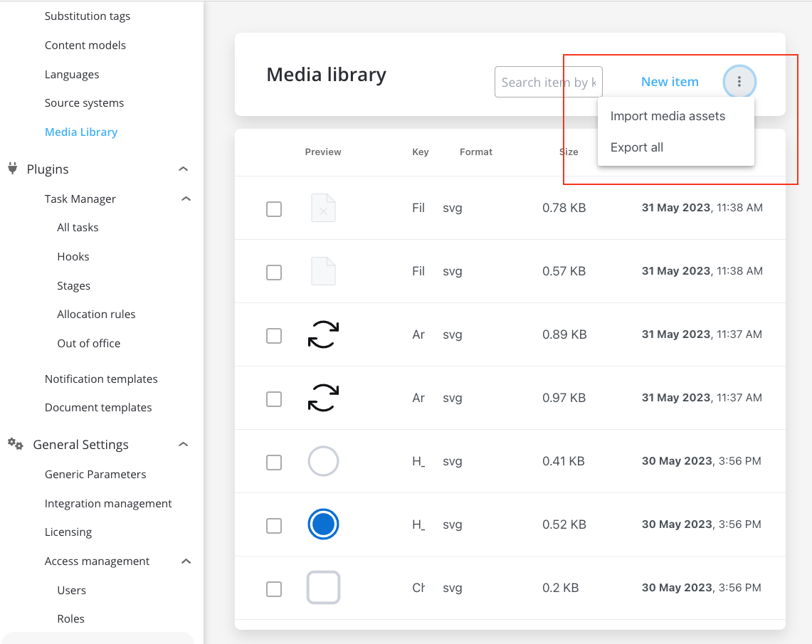Open All tasks under Task Manager
This screenshot has width=812, height=644.
[x=78, y=227]
